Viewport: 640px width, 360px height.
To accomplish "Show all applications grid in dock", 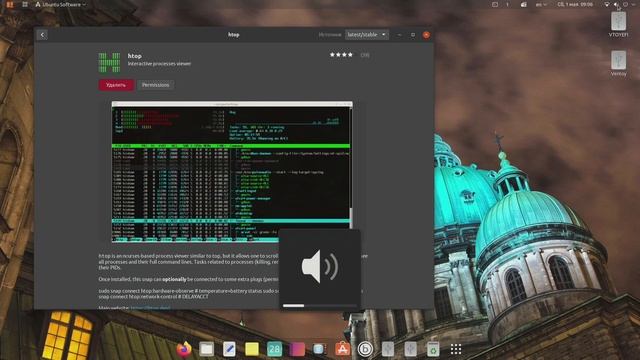I will click(456, 349).
